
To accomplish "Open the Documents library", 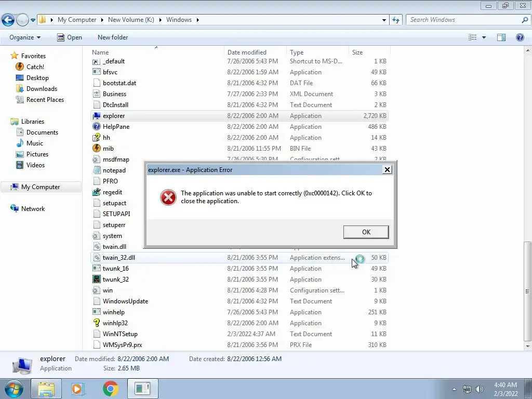I will point(42,132).
